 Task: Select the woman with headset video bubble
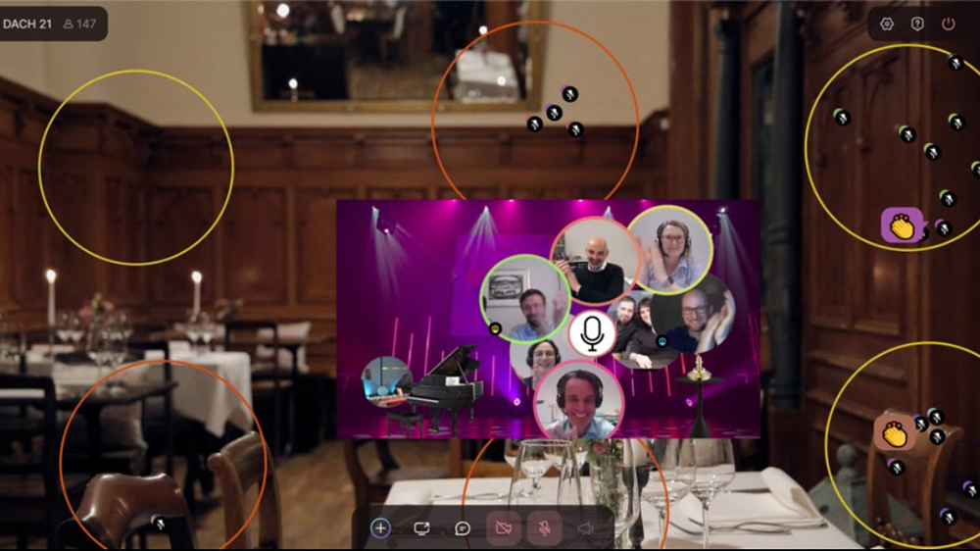point(670,248)
